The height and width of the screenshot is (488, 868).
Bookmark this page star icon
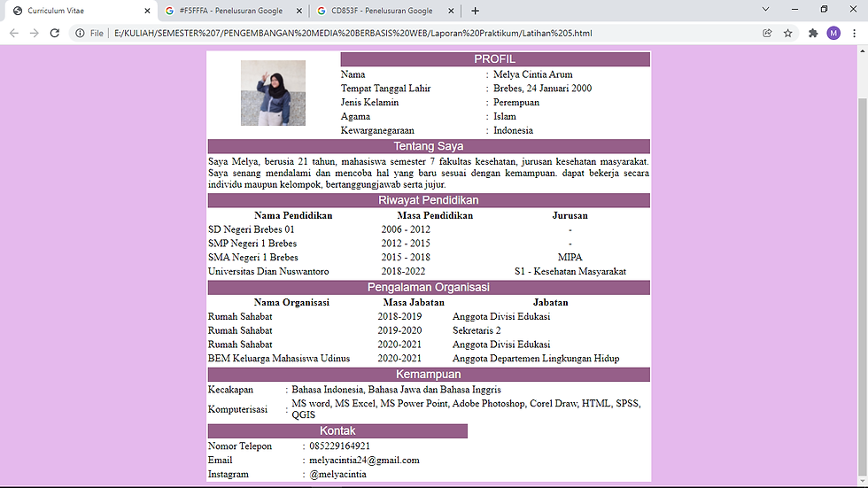coord(787,33)
